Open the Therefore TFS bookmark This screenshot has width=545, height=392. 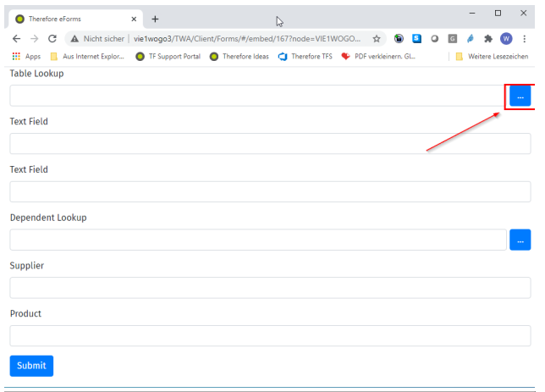point(306,57)
